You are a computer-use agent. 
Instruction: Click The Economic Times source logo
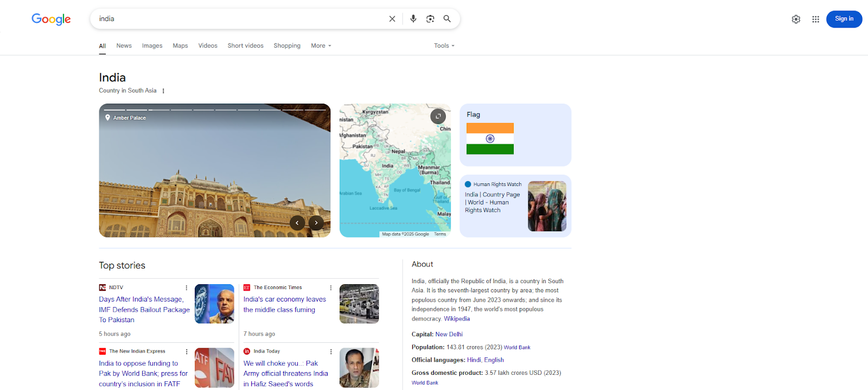[247, 287]
